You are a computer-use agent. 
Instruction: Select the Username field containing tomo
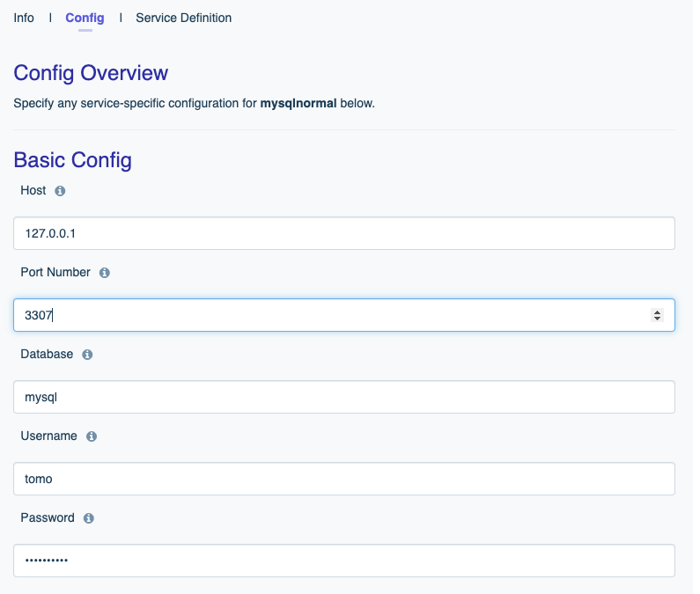coord(343,479)
